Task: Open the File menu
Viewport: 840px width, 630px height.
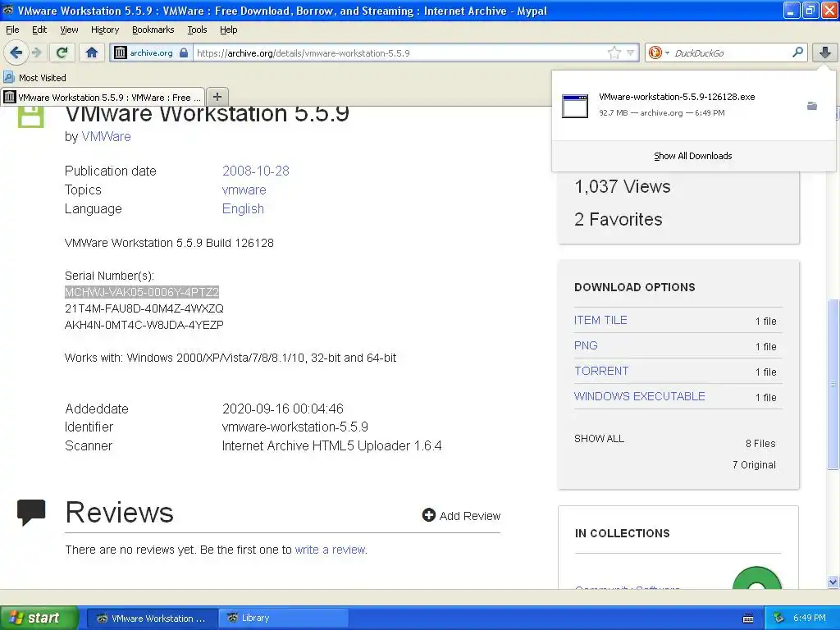Action: click(x=12, y=30)
